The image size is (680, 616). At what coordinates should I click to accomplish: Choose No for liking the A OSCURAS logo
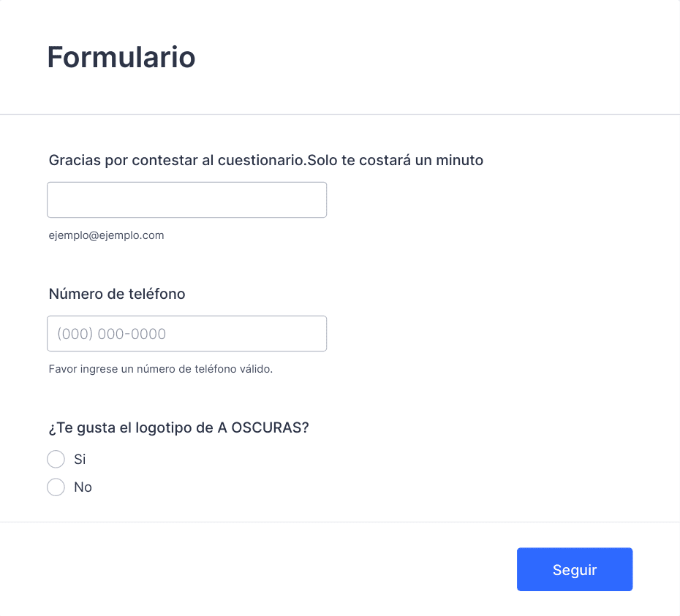pyautogui.click(x=56, y=487)
